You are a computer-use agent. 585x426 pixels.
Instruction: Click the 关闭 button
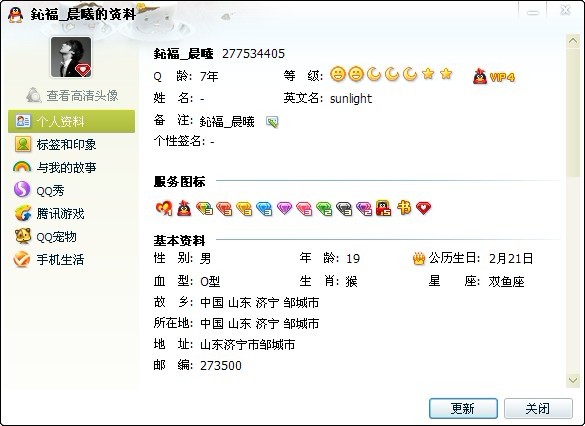point(538,408)
